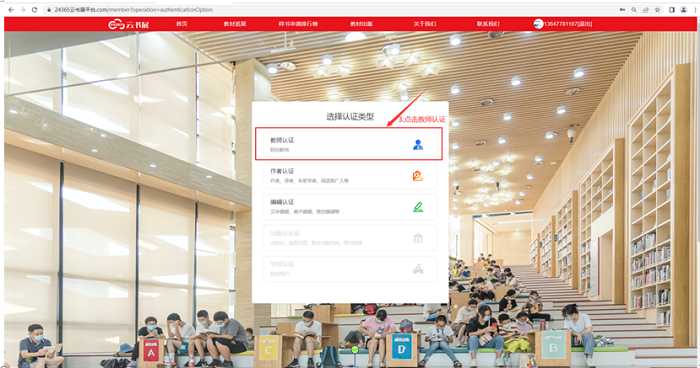Viewport: 700px width, 368px height.
Task: Select the 编辑认证 option card
Action: [x=350, y=207]
